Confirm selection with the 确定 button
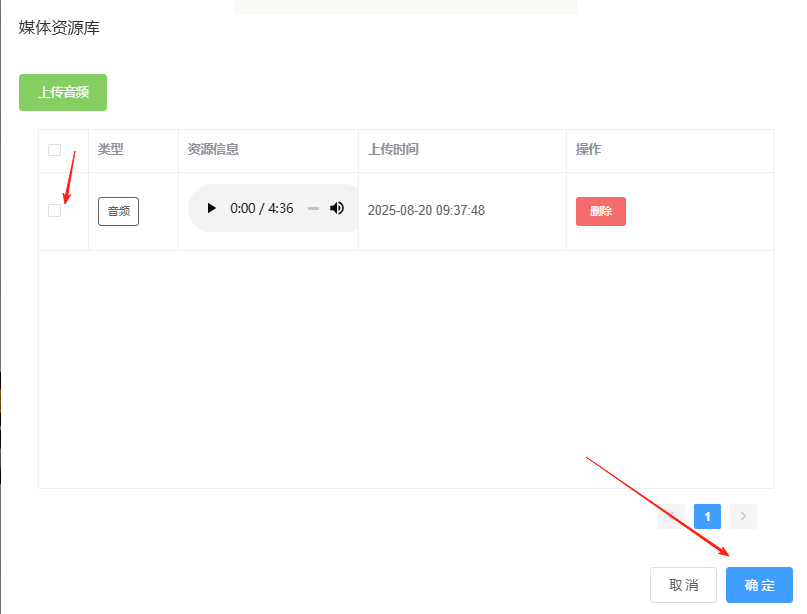Screen dimensions: 807x614 tap(759, 585)
